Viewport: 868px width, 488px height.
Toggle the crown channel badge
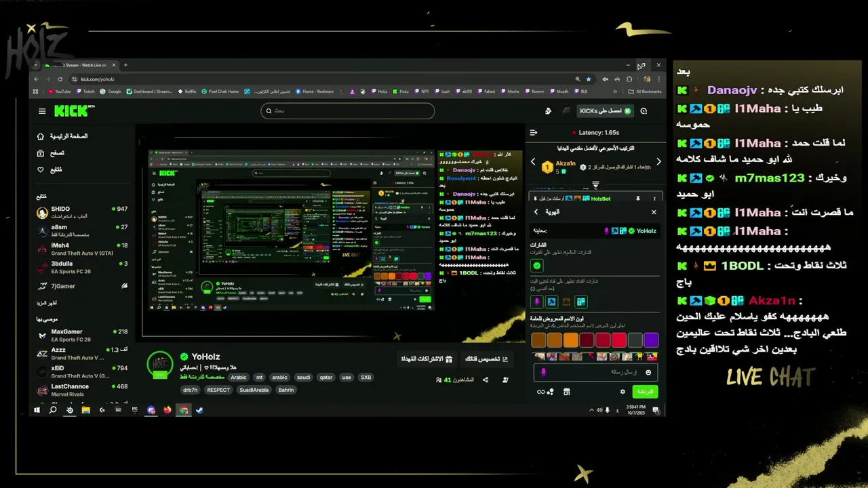[567, 302]
